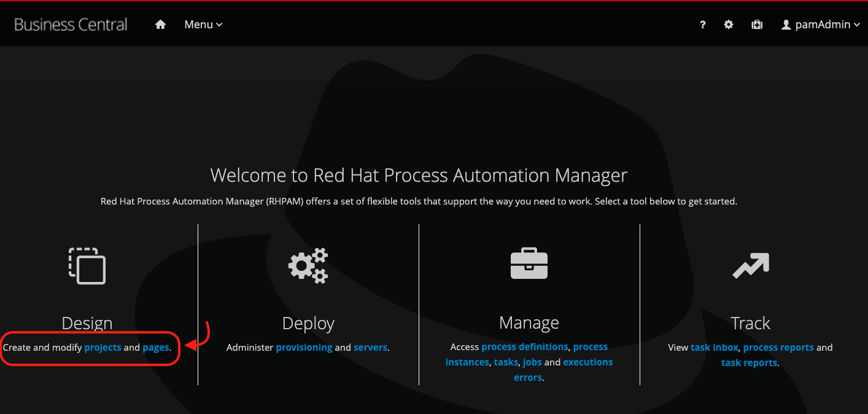Open the settings gear icon
Viewport: 868px width, 414px height.
729,25
